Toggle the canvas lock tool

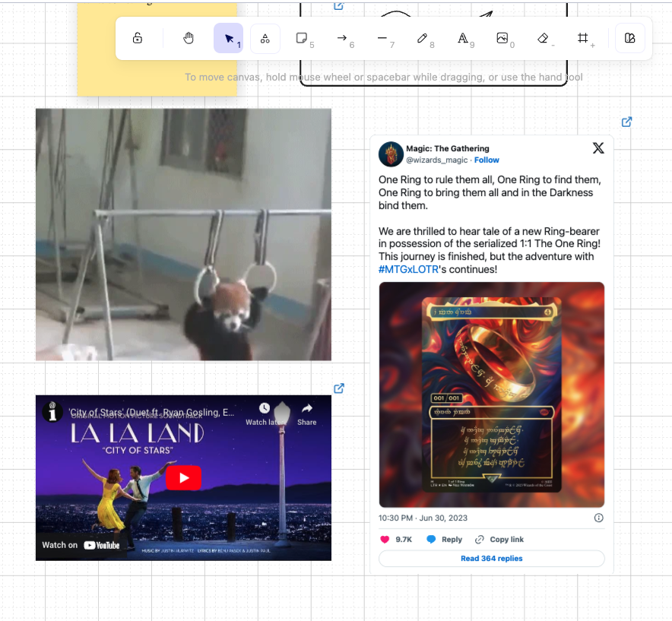(x=137, y=38)
